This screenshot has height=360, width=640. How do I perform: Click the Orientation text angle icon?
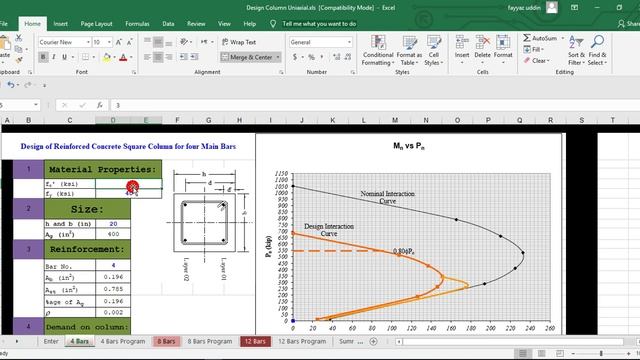point(184,41)
